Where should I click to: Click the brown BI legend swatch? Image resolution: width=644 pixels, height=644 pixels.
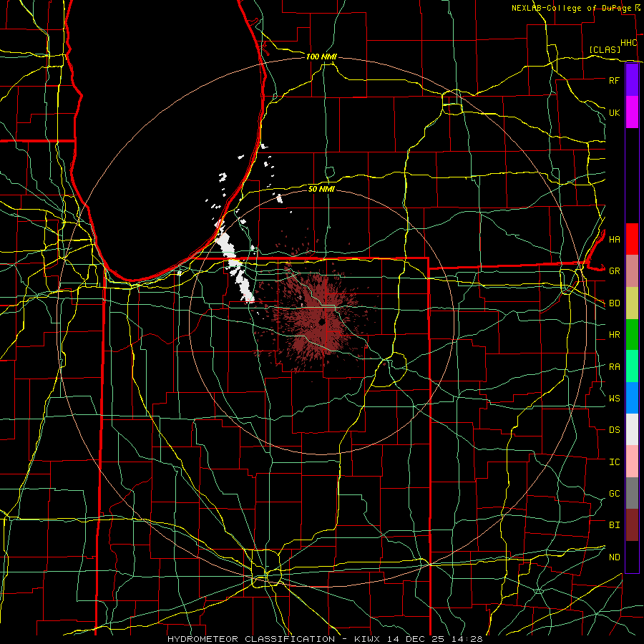632,525
